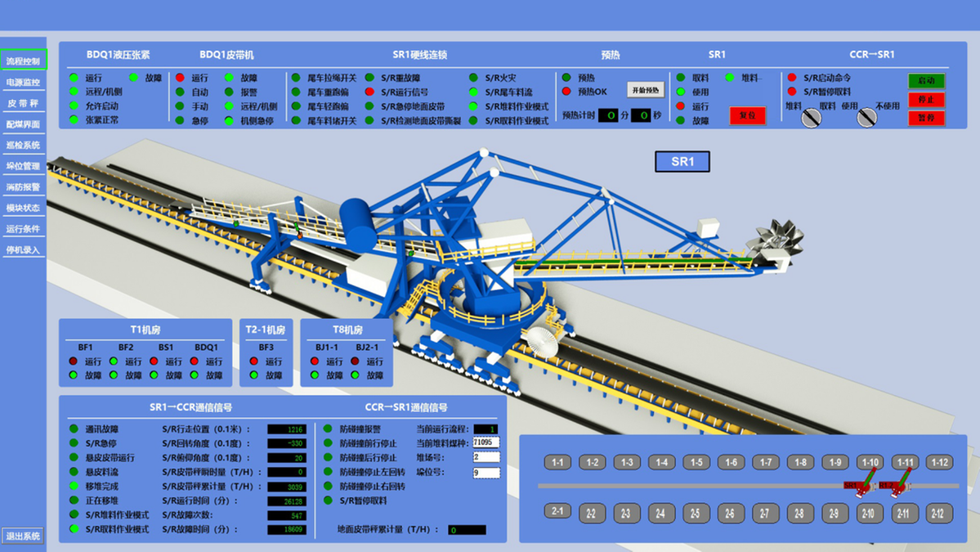Click the 开始预热 button
This screenshot has height=552, width=980.
646,90
